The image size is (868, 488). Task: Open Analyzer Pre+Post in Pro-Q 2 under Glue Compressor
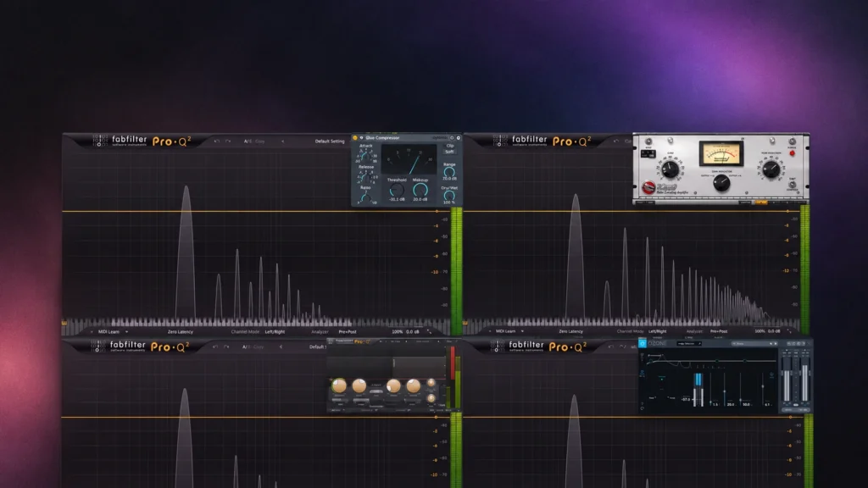pos(348,332)
